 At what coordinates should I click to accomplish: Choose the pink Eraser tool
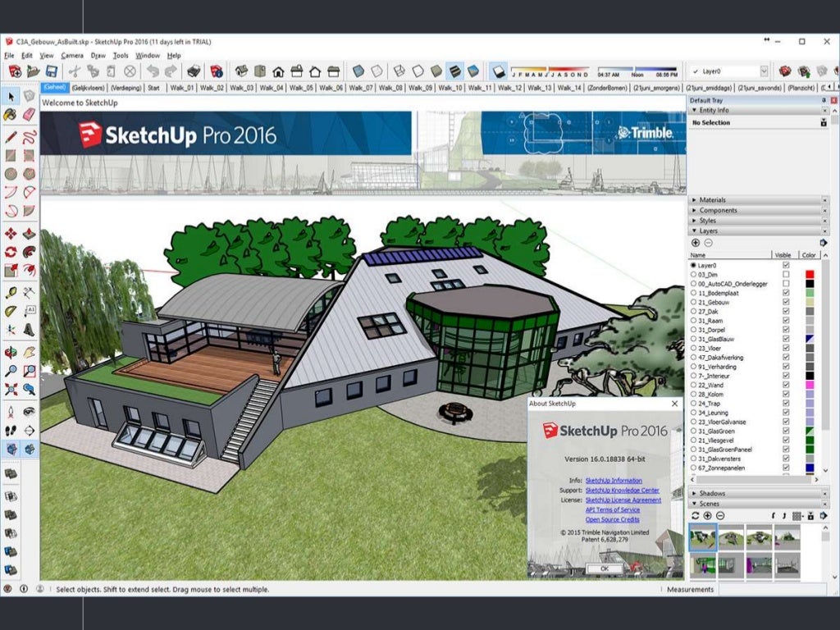(29, 114)
